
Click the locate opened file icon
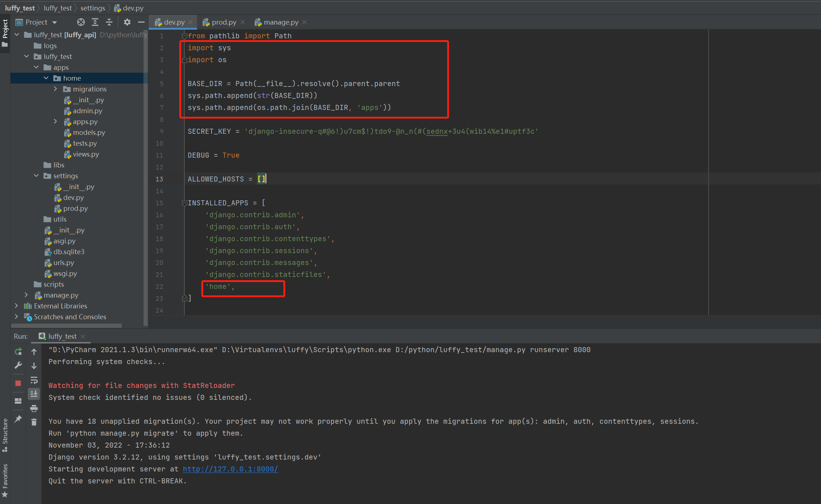click(81, 22)
